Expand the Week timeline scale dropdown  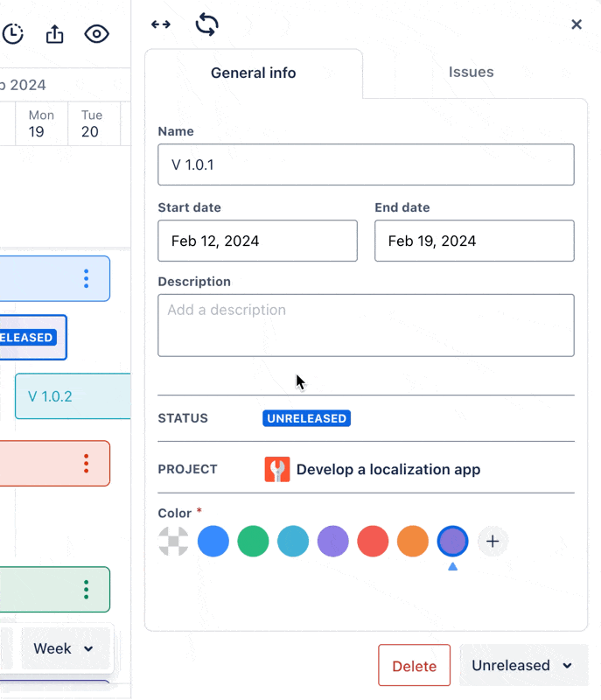[x=63, y=648]
